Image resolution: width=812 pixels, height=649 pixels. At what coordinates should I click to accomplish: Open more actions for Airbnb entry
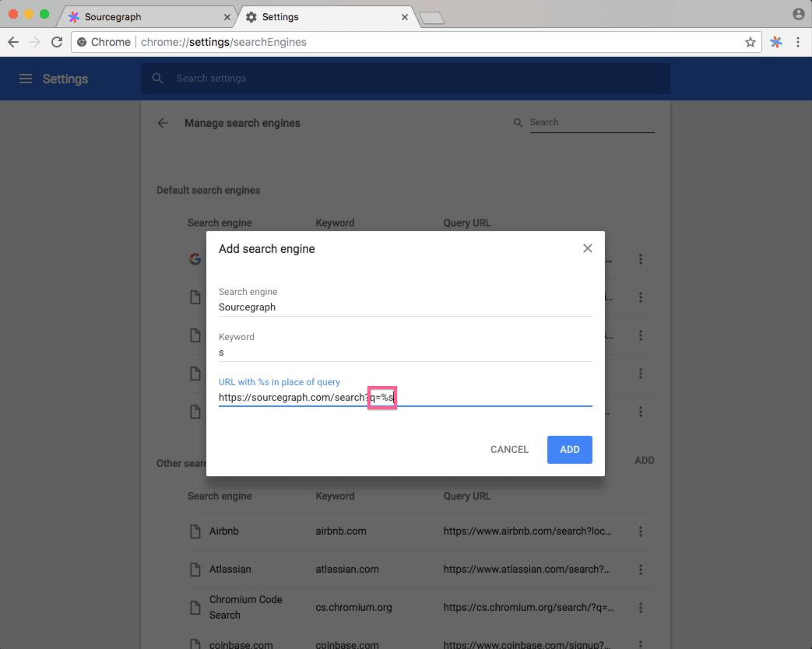tap(641, 531)
